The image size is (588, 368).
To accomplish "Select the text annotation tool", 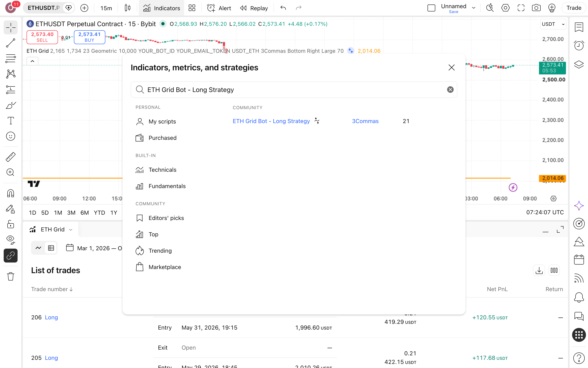I will tap(10, 120).
